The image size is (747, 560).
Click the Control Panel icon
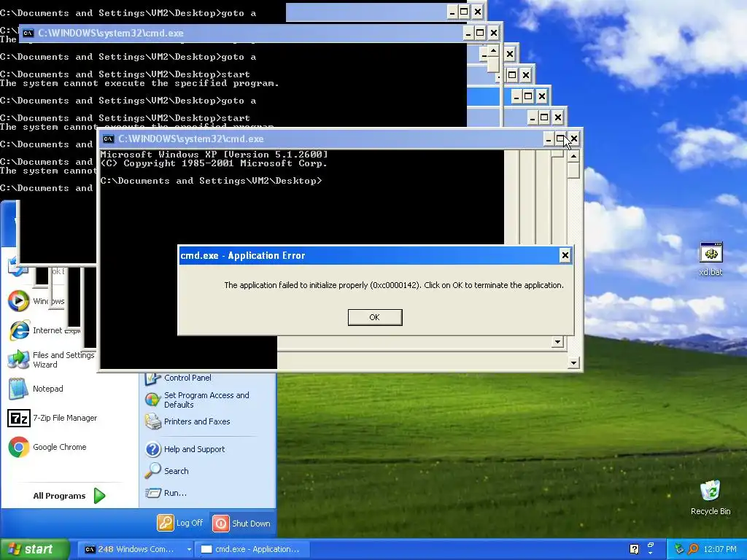152,379
